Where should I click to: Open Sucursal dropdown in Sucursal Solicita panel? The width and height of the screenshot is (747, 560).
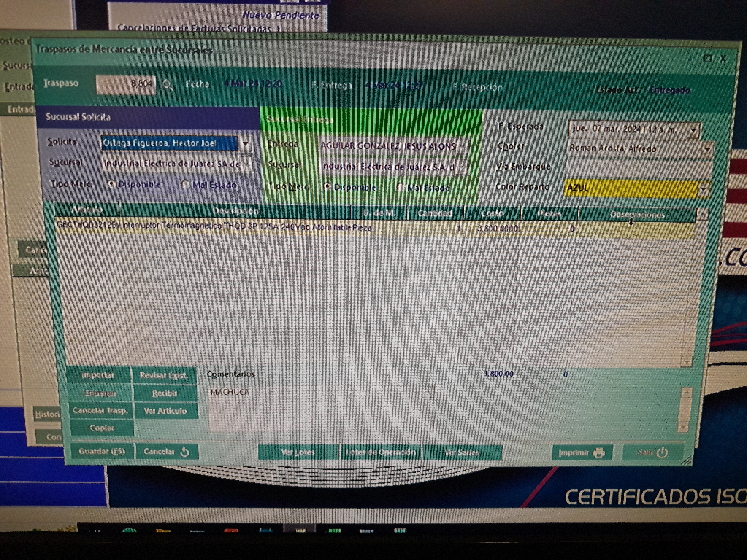(x=246, y=164)
